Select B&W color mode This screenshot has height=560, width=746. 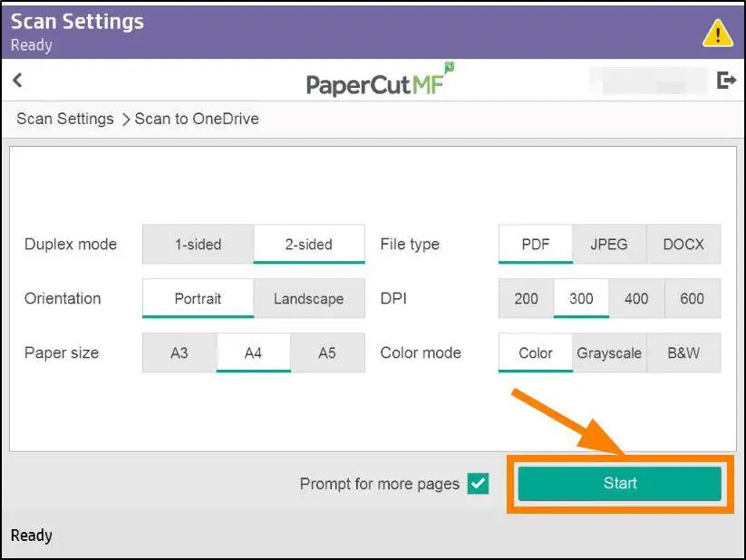pos(684,352)
